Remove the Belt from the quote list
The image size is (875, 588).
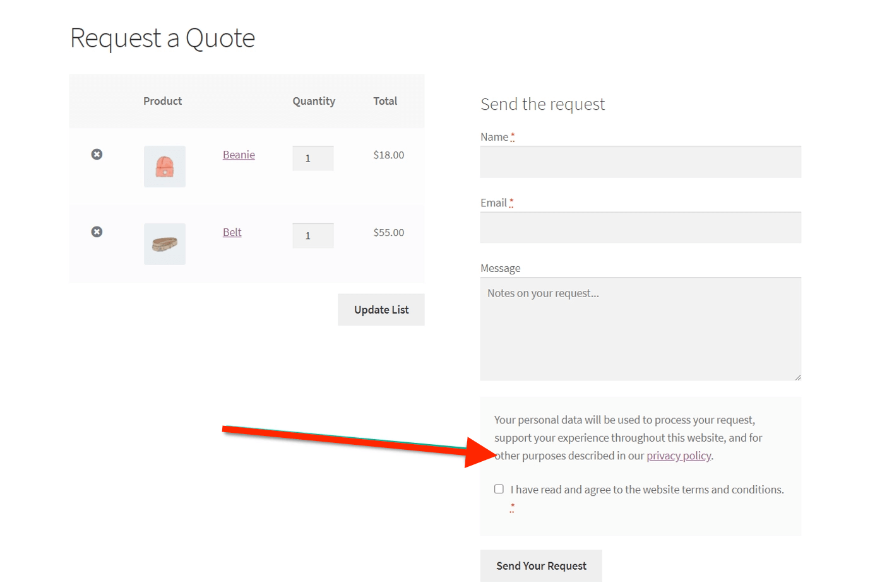97,232
